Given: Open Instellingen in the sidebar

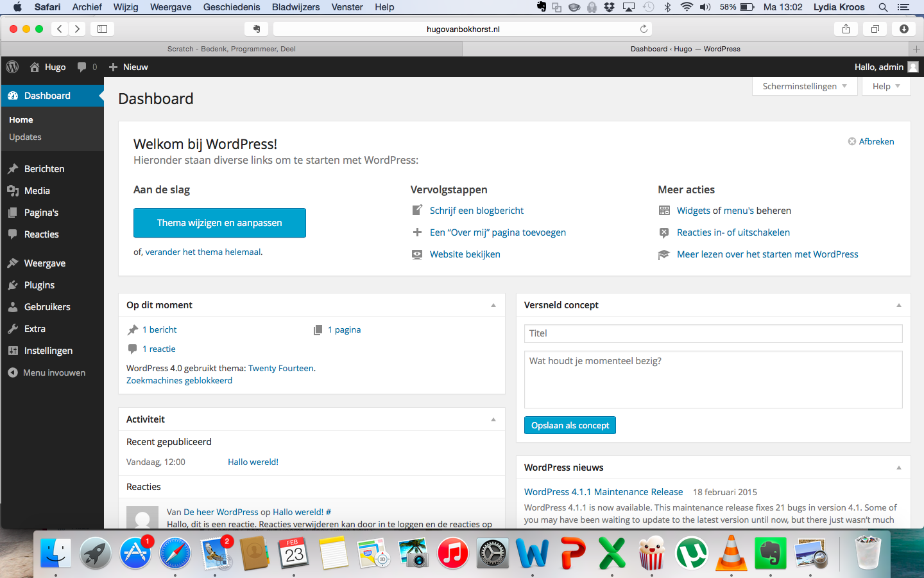Looking at the screenshot, I should pos(52,351).
